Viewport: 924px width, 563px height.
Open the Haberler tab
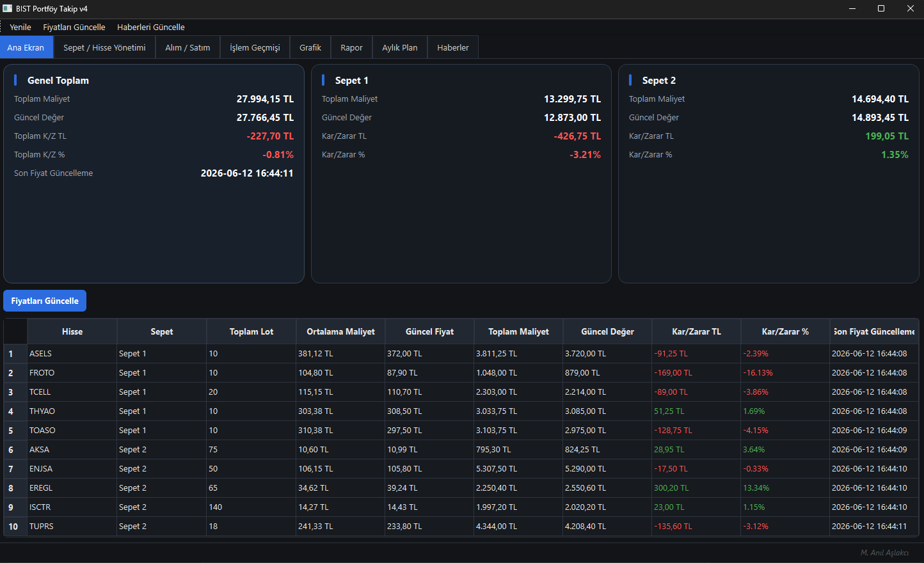453,47
